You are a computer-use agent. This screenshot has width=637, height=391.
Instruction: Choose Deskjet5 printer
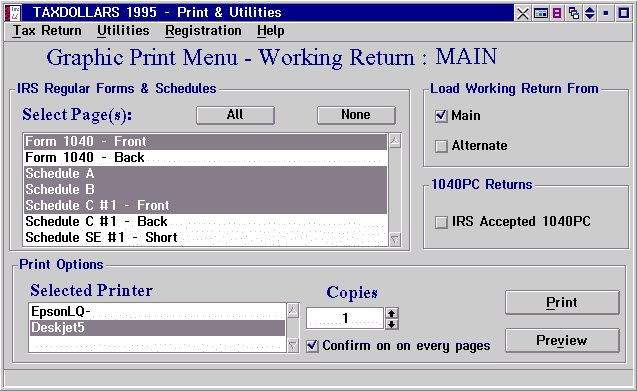[x=158, y=328]
